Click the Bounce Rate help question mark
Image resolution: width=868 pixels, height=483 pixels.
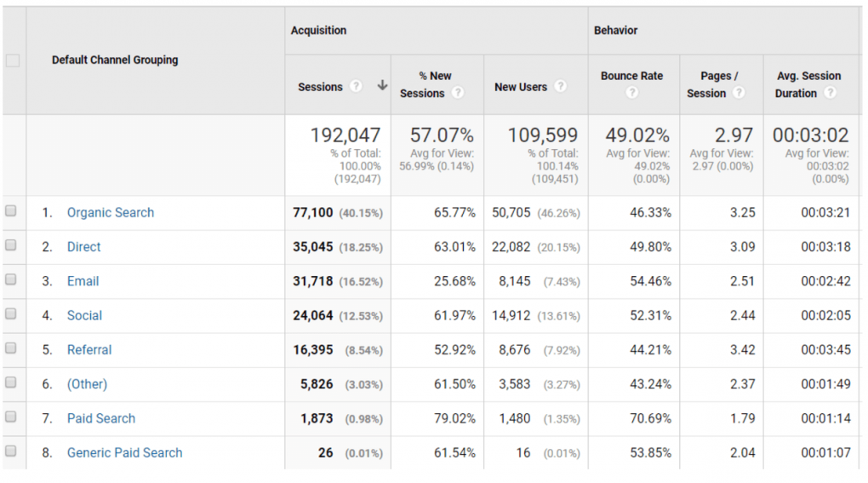click(x=631, y=93)
